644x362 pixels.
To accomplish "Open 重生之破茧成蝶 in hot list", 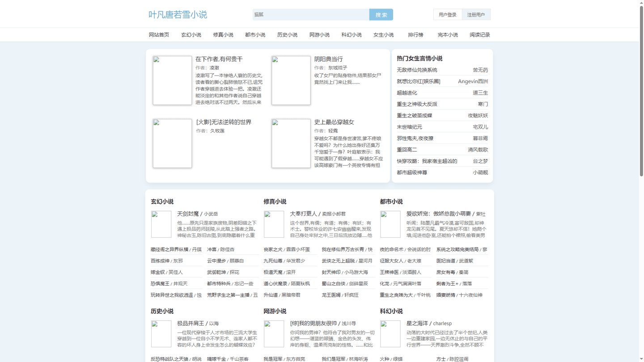I will 415,116.
